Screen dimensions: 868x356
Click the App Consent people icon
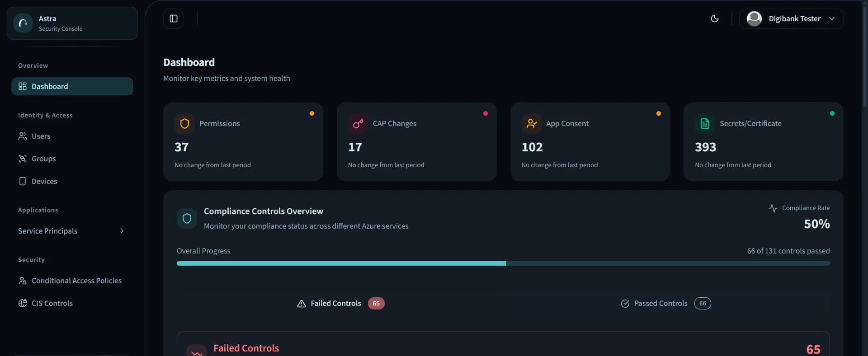(531, 123)
